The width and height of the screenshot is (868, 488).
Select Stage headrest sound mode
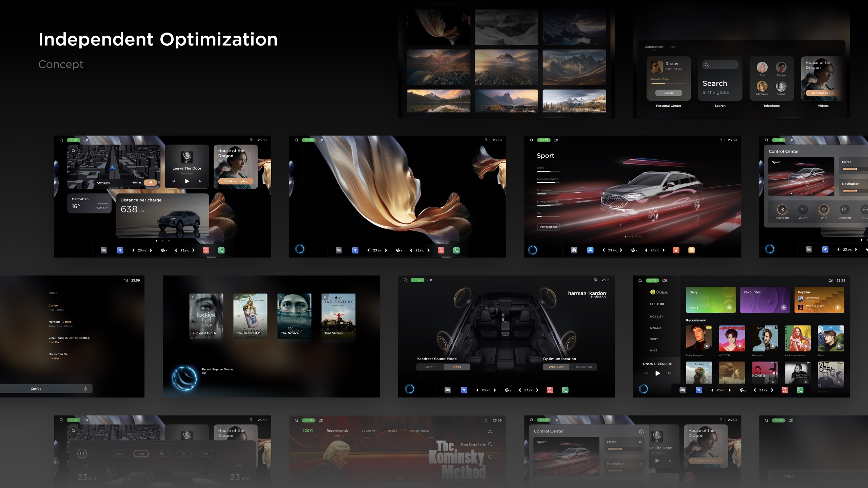pos(457,367)
